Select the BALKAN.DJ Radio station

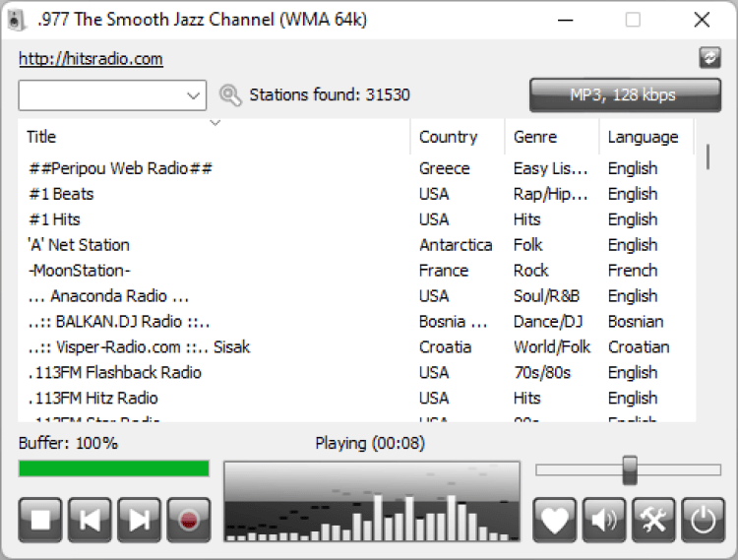(x=357, y=322)
